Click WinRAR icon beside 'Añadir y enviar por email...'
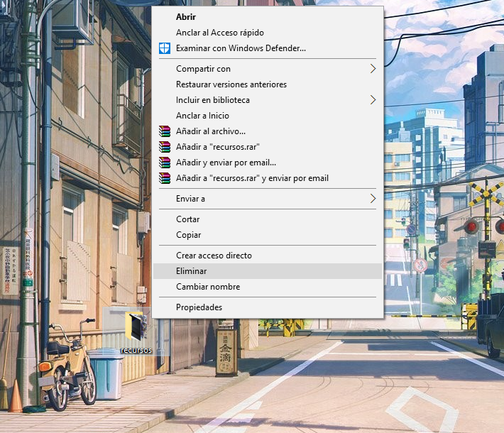Image resolution: width=504 pixels, height=433 pixels. click(165, 163)
